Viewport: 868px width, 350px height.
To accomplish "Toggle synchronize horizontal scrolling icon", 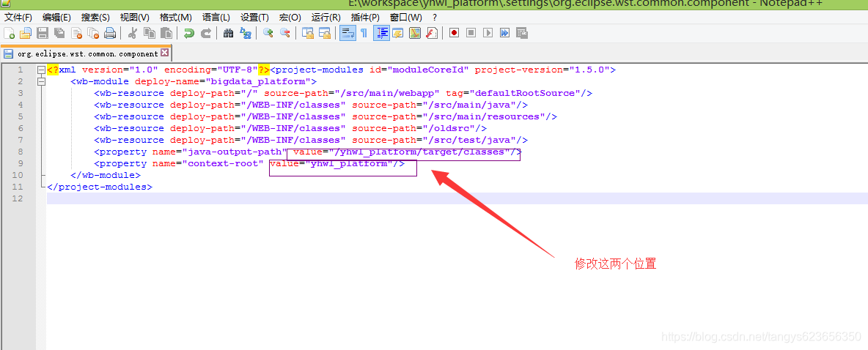I will coord(324,33).
